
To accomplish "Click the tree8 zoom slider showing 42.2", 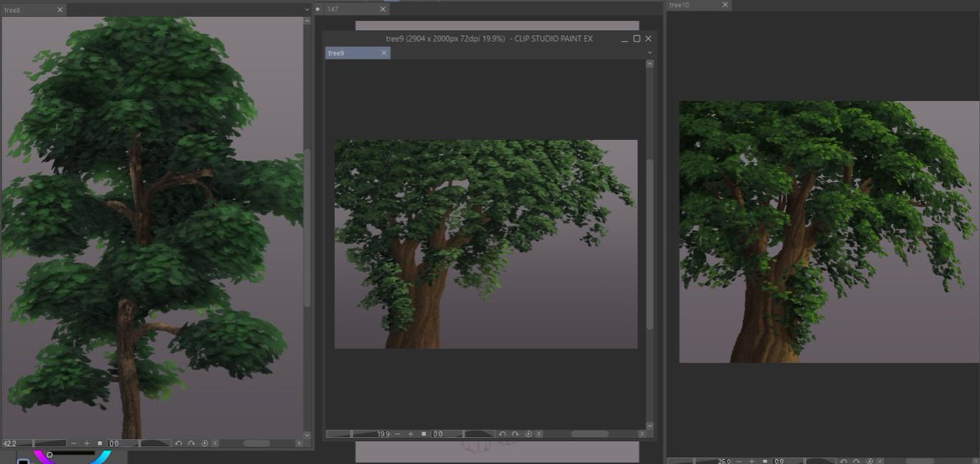I will [x=34, y=444].
